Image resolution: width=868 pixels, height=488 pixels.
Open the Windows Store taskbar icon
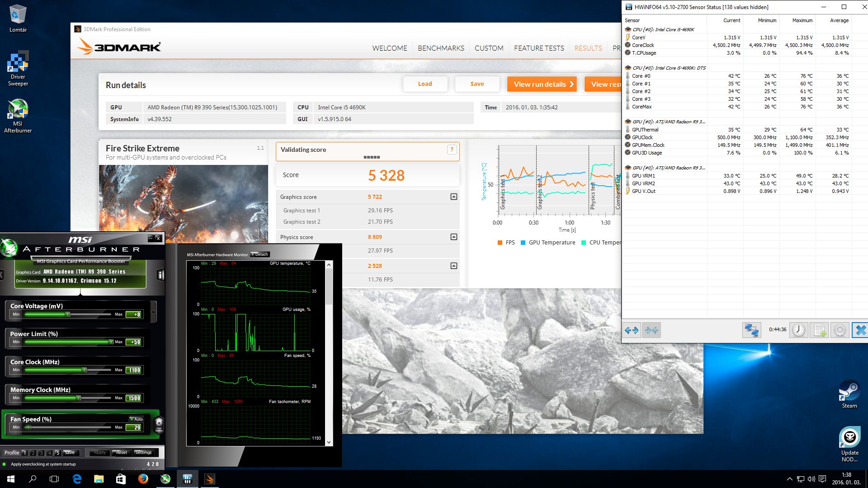[121, 479]
